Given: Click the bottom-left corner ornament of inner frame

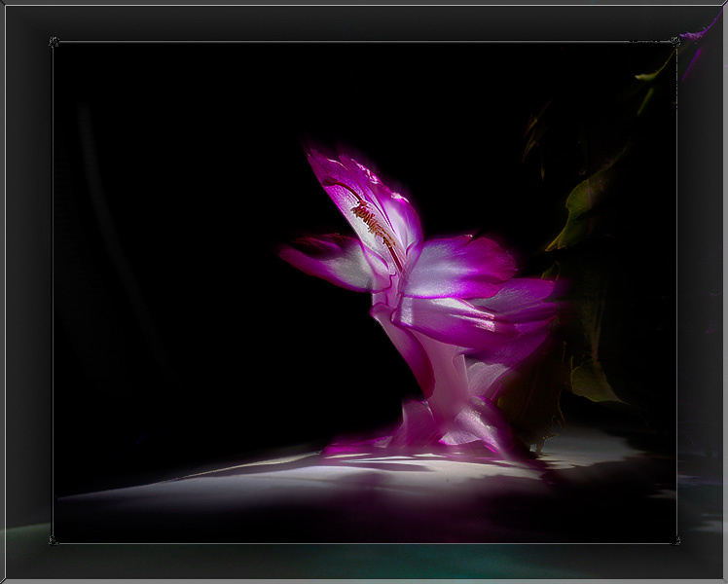Looking at the screenshot, I should tap(54, 540).
